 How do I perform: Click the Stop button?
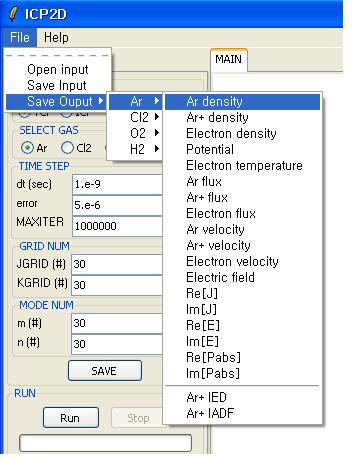pyautogui.click(x=138, y=418)
